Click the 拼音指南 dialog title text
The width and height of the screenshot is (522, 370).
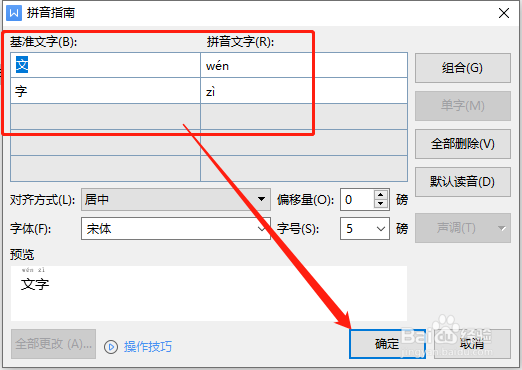51,13
